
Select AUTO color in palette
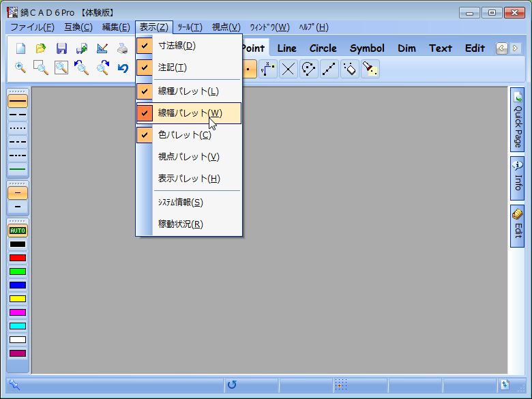point(18,231)
